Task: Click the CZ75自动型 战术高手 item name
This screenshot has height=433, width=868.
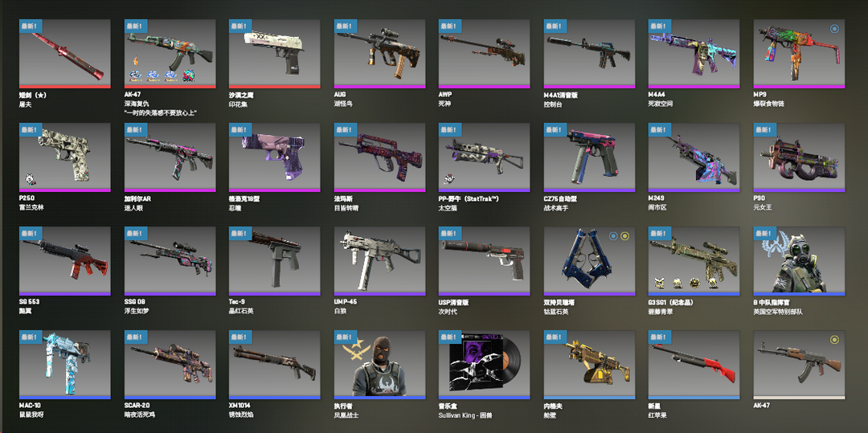Action: 560,203
